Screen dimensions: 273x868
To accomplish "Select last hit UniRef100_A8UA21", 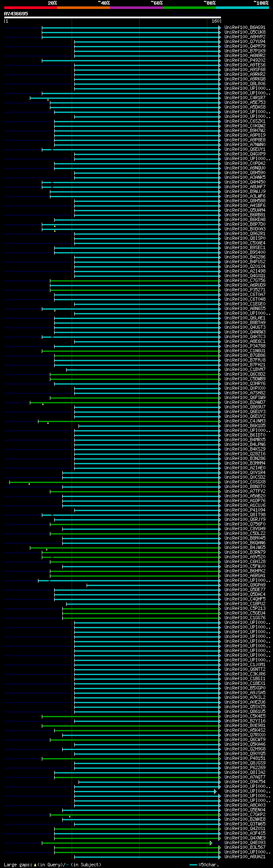I will pos(245,857).
